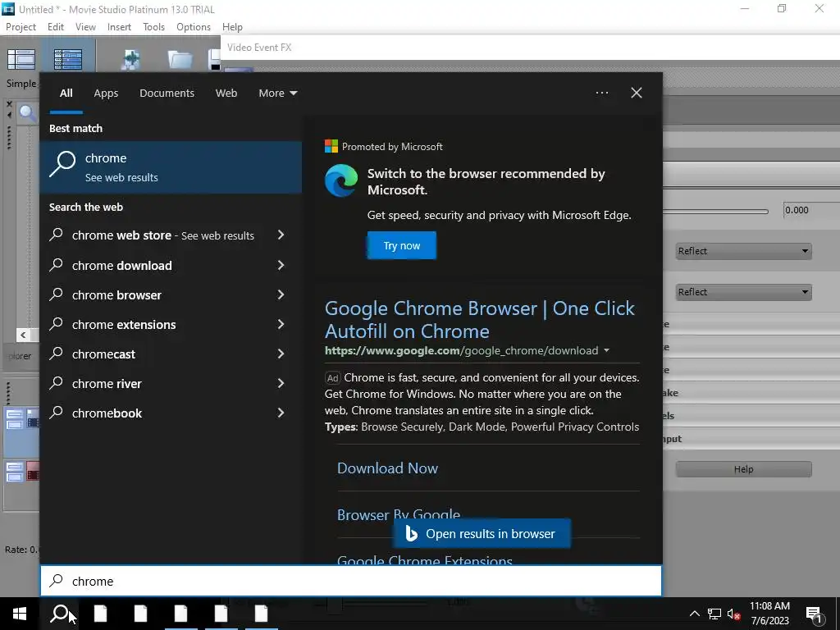Click the taskbar Search magnifier icon
The width and height of the screenshot is (840, 630).
59,614
